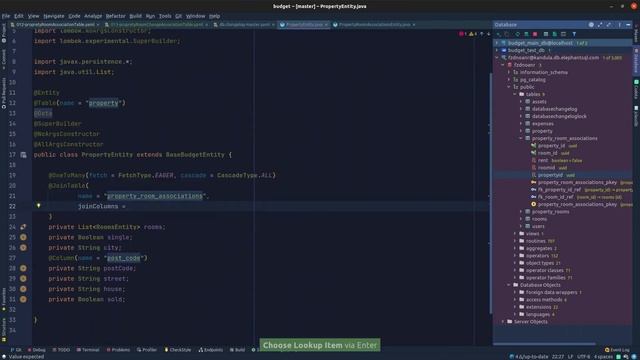The width and height of the screenshot is (640, 360).
Task: Select the rent boolean column
Action: (x=543, y=160)
